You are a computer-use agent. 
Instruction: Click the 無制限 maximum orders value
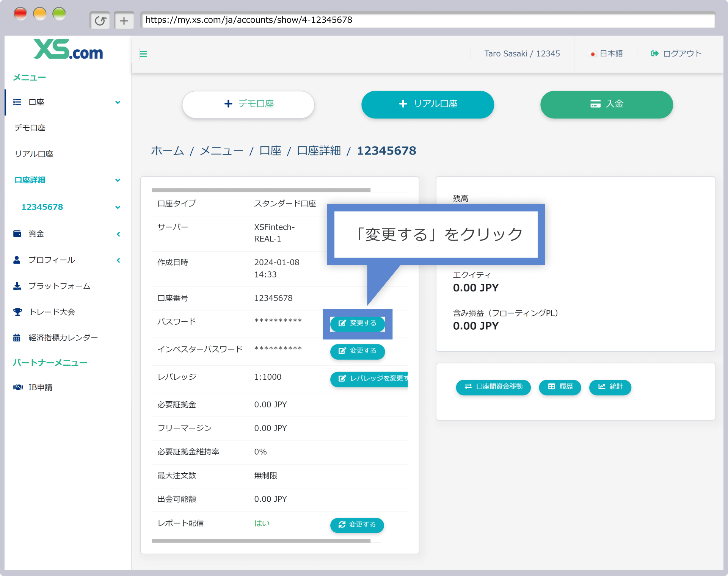click(x=266, y=475)
